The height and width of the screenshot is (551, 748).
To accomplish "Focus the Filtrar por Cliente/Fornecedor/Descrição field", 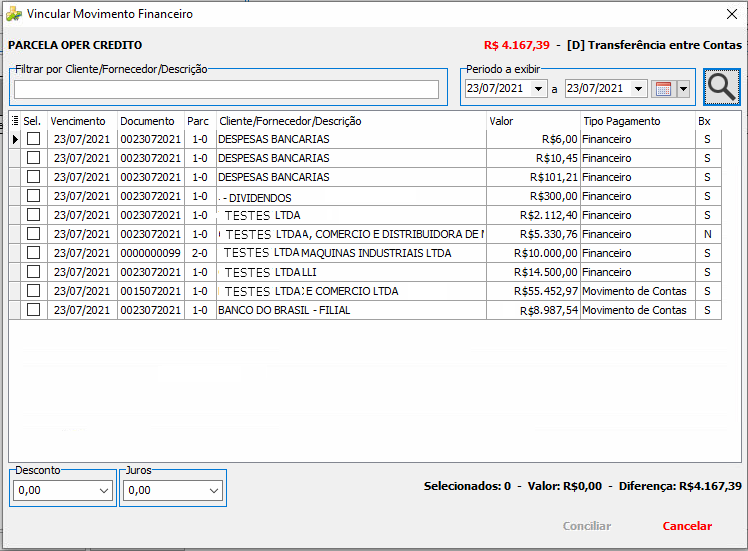I will point(226,89).
